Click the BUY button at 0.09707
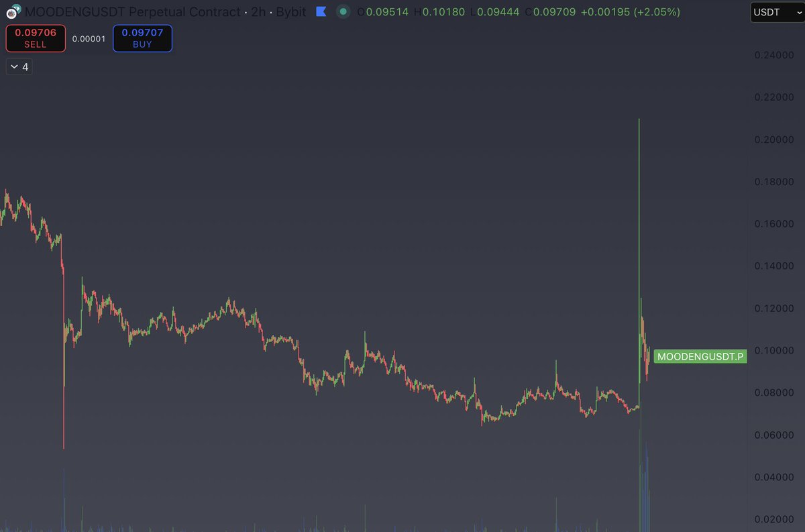Screen dimensions: 805x532 tap(142, 38)
